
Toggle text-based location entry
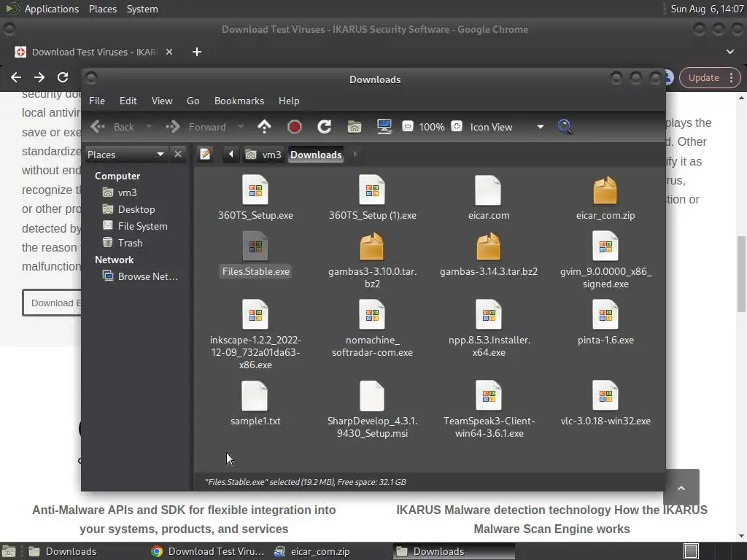pos(205,155)
